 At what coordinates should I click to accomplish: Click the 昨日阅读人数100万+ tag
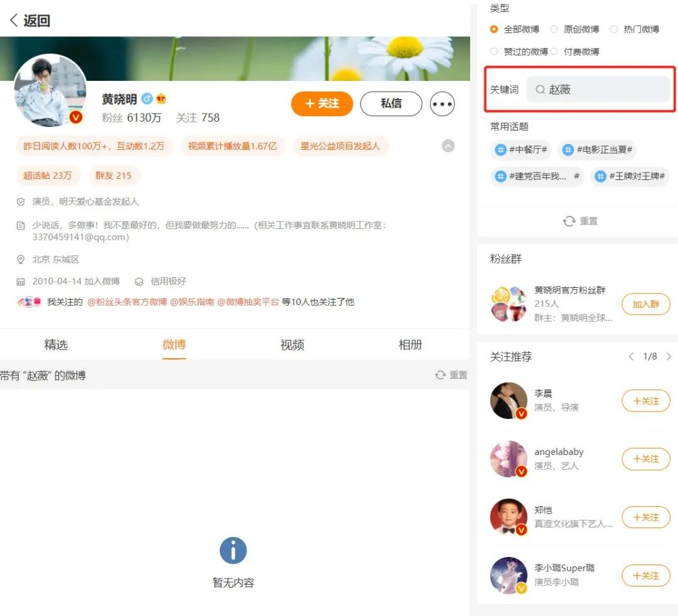94,146
